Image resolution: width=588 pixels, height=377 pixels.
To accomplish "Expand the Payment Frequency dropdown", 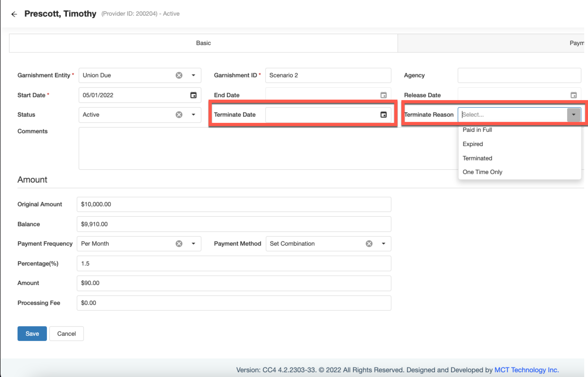I will (194, 244).
